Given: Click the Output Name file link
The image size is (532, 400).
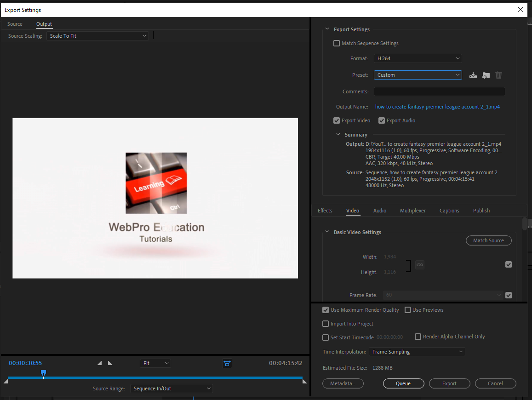Looking at the screenshot, I should [x=437, y=107].
